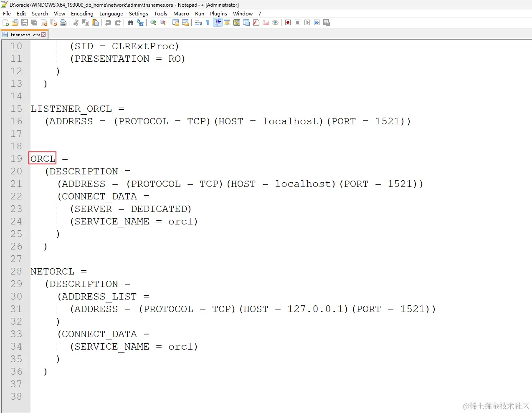The image size is (532, 413).
Task: Toggle file monitoring eye icon
Action: [x=275, y=23]
